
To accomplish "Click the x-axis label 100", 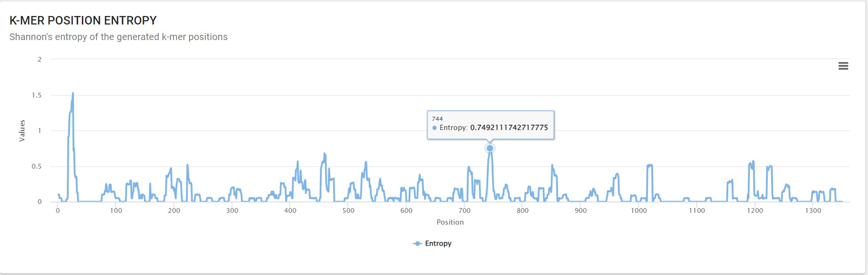I will point(116,210).
